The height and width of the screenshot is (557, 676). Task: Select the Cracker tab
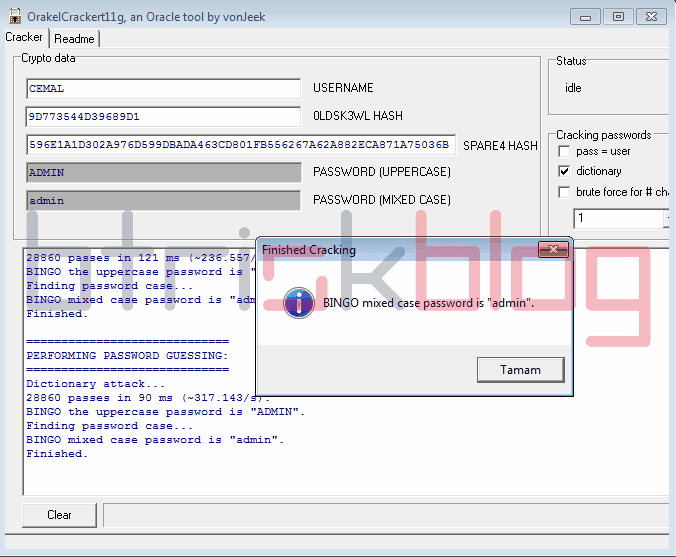click(x=24, y=37)
